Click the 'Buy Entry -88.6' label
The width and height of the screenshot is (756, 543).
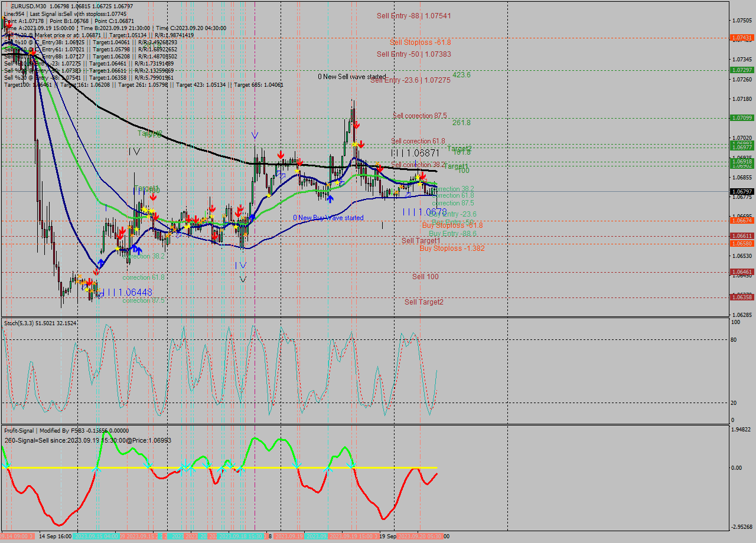tap(453, 234)
